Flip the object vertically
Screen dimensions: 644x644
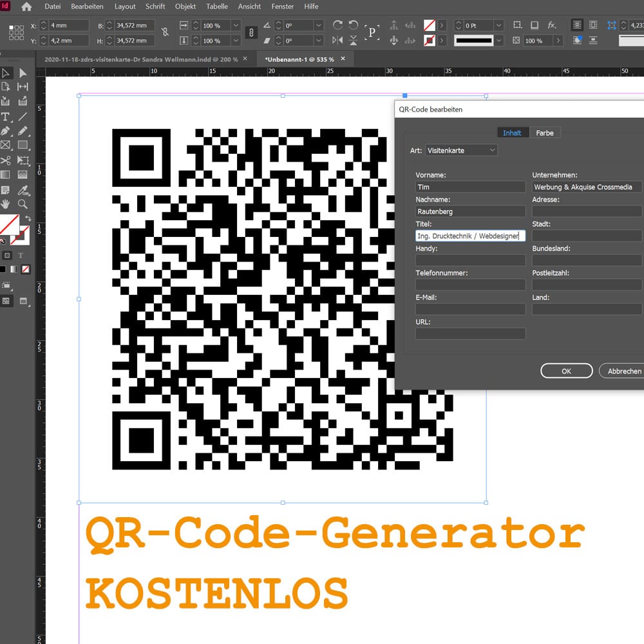tap(353, 40)
